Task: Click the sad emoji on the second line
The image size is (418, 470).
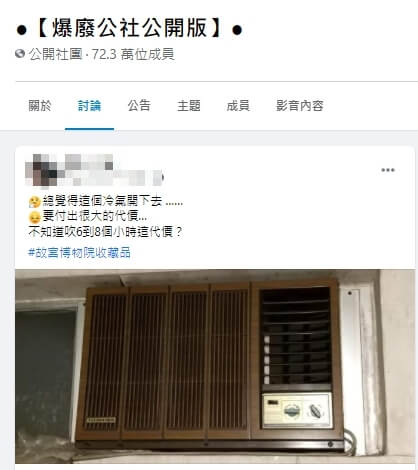Action: [35, 217]
